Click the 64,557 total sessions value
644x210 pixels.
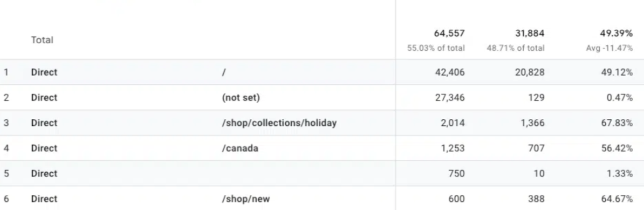coord(449,34)
